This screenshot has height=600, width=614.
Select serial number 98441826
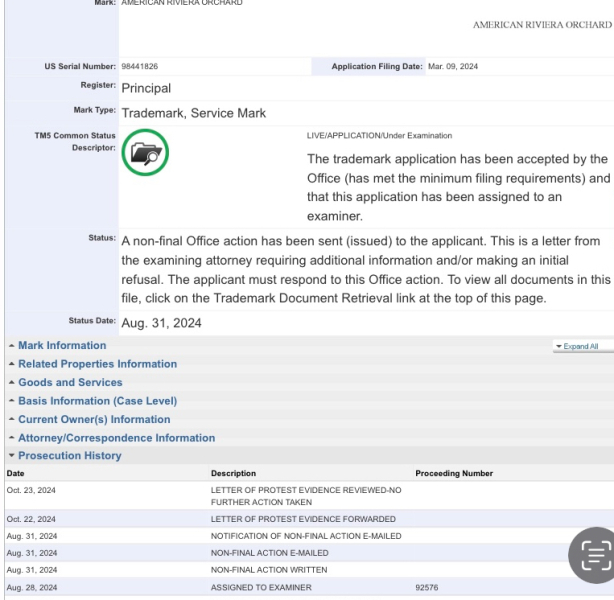click(139, 67)
